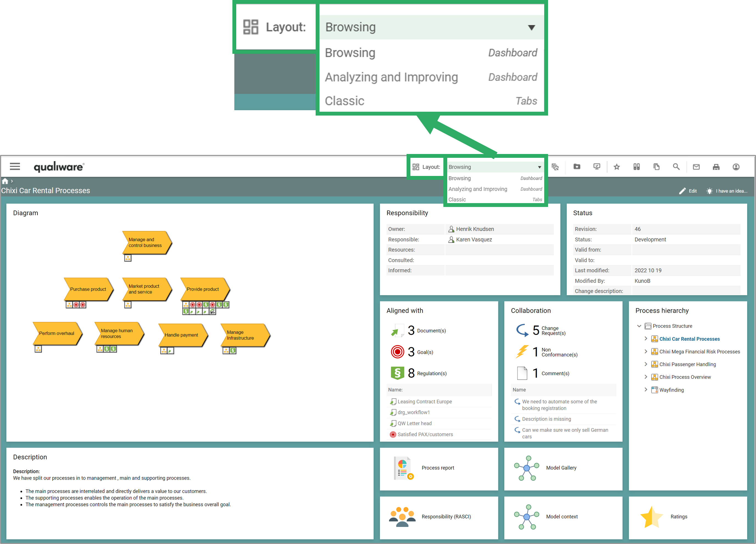This screenshot has height=544, width=756.
Task: Select the Purchase product process shape
Action: [88, 289]
